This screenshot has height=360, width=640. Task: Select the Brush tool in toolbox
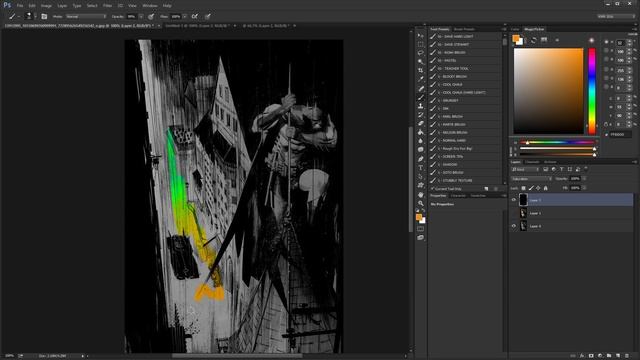click(x=420, y=98)
